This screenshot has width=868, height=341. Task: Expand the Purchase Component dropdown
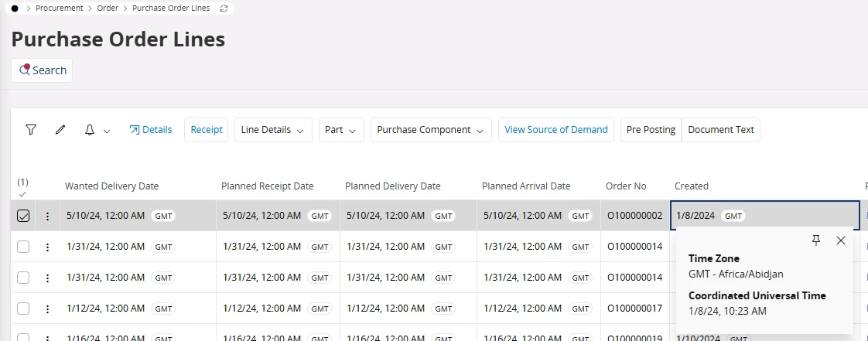(x=430, y=130)
